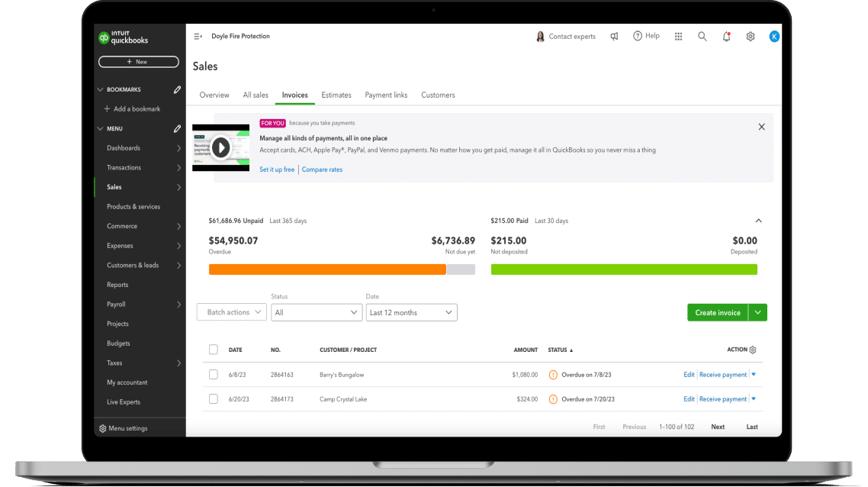
Task: Click Receive payment for Barry's Bungalow
Action: (x=722, y=375)
